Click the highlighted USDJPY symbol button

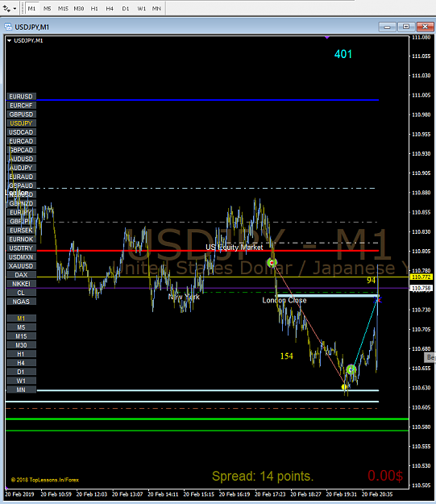pyautogui.click(x=21, y=123)
